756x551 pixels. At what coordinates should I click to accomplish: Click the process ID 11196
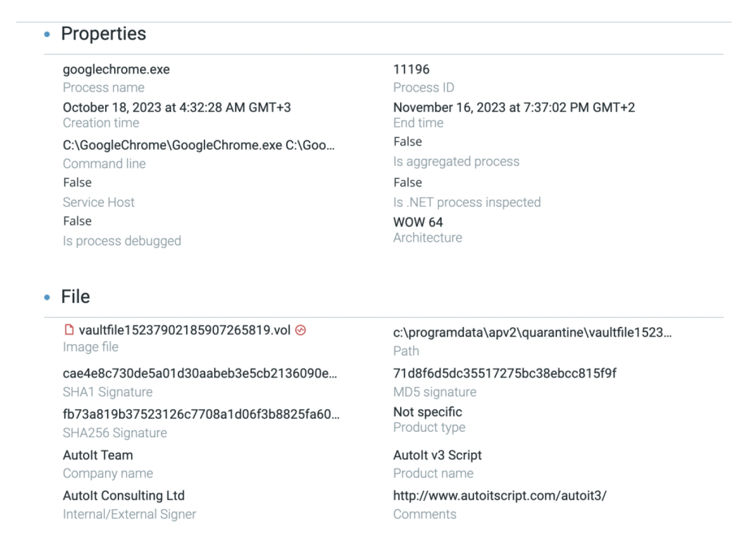coord(411,69)
